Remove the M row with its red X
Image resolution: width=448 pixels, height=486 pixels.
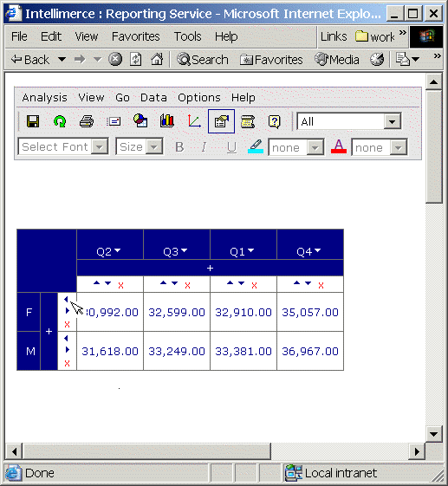[67, 363]
